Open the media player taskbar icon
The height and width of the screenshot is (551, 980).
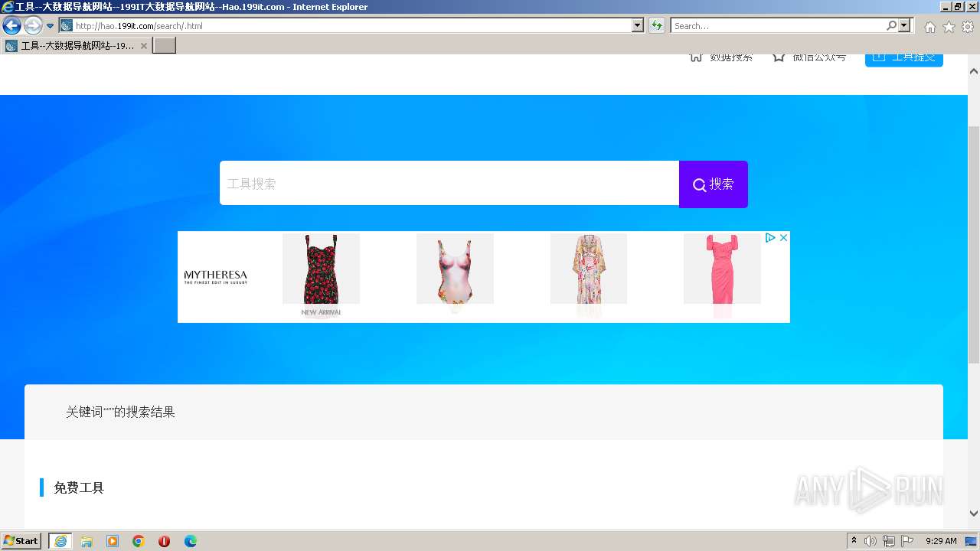(x=113, y=541)
